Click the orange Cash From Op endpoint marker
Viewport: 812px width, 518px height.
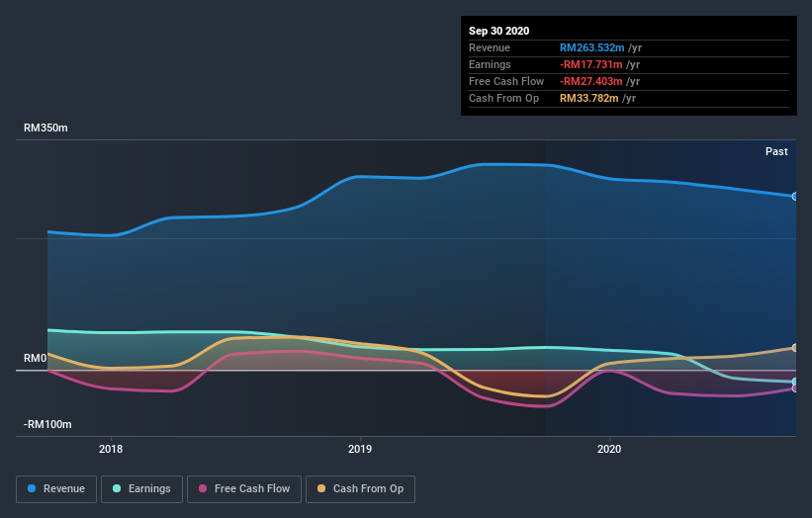pos(794,348)
